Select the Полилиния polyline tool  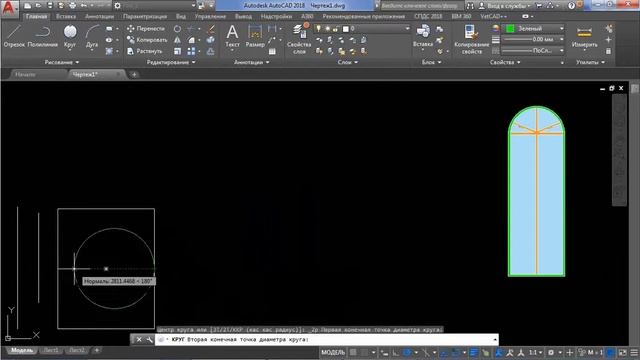[42, 36]
